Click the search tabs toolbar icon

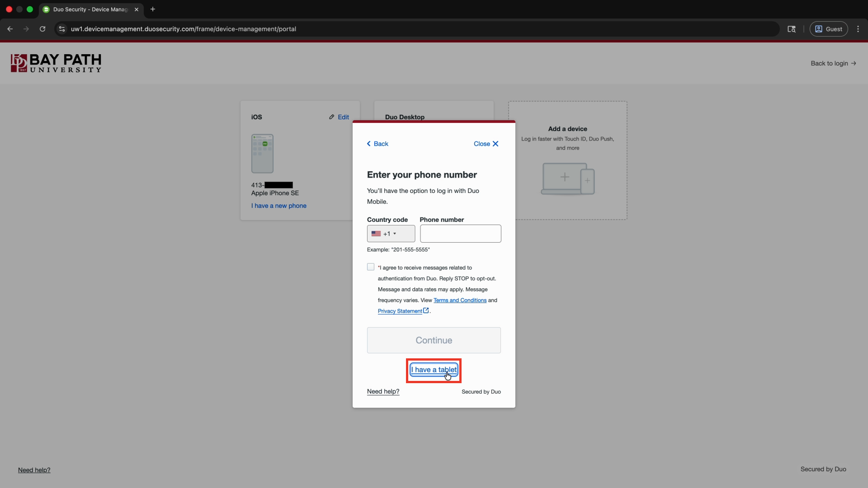(792, 29)
